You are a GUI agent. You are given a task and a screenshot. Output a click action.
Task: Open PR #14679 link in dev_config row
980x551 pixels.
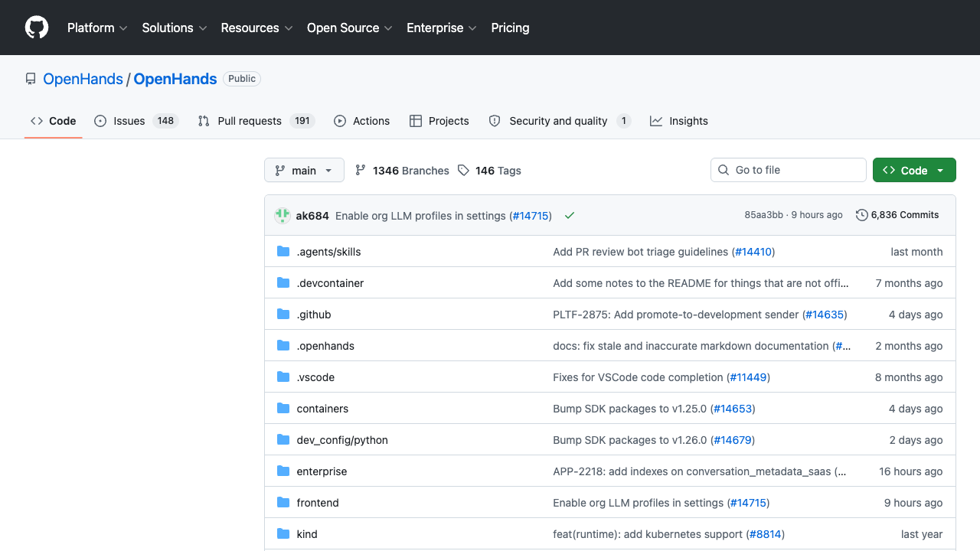click(733, 440)
